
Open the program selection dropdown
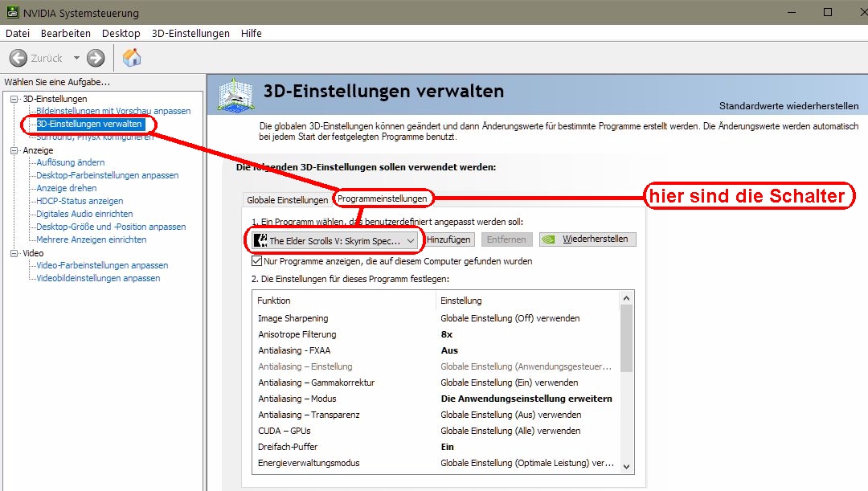pos(411,240)
